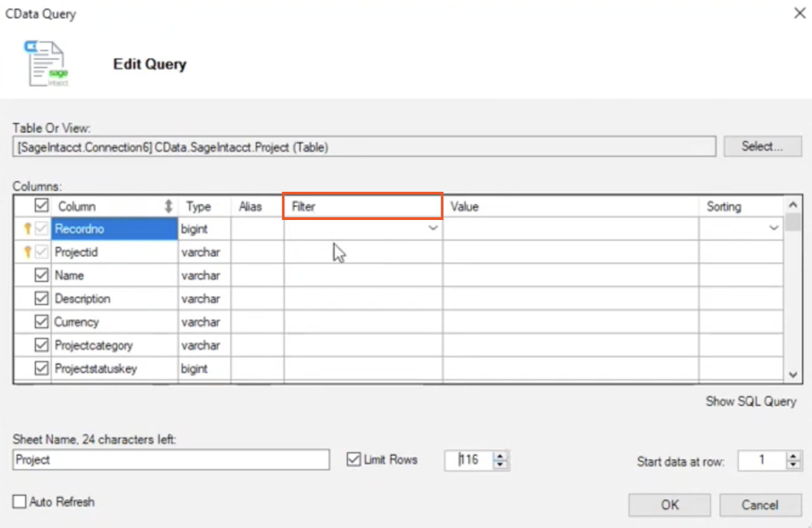Click the Table Or View field
This screenshot has width=812, height=528.
coord(364,147)
